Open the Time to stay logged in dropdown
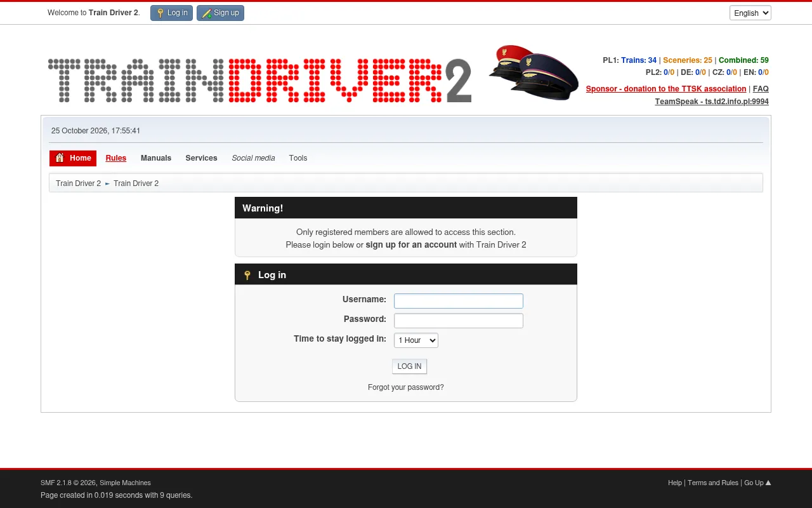This screenshot has width=812, height=508. (416, 340)
